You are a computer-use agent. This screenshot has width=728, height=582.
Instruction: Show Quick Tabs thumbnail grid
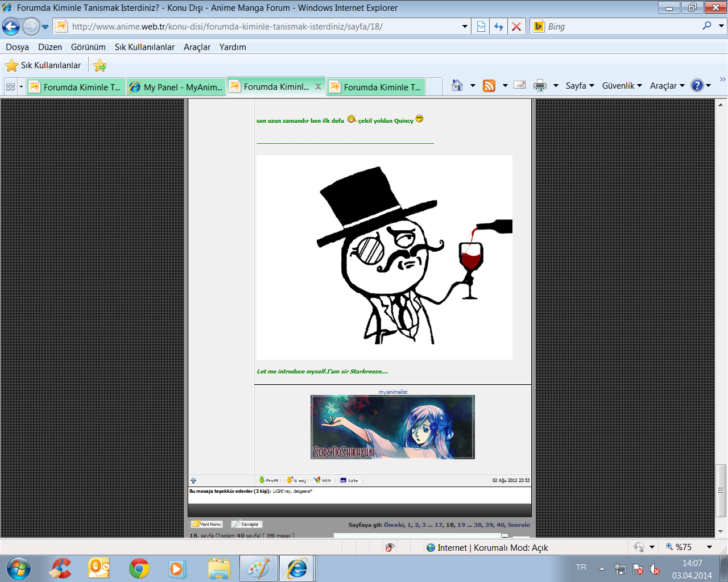[10, 87]
